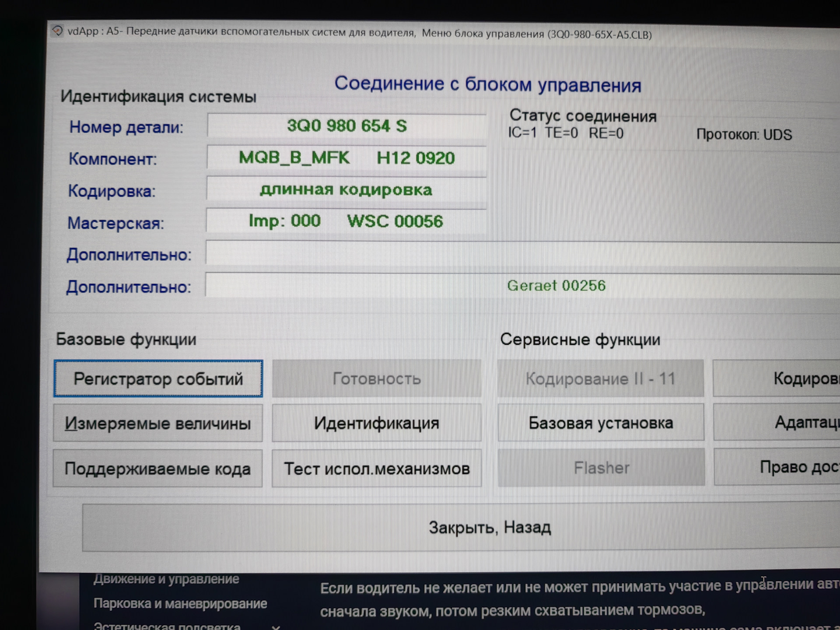
Task: Click Поддерживаемые кода button
Action: [157, 469]
